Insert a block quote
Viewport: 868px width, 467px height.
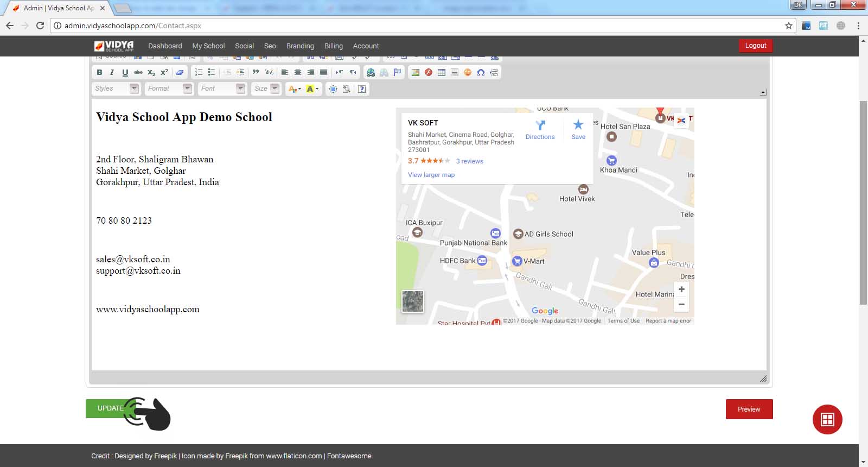[256, 72]
